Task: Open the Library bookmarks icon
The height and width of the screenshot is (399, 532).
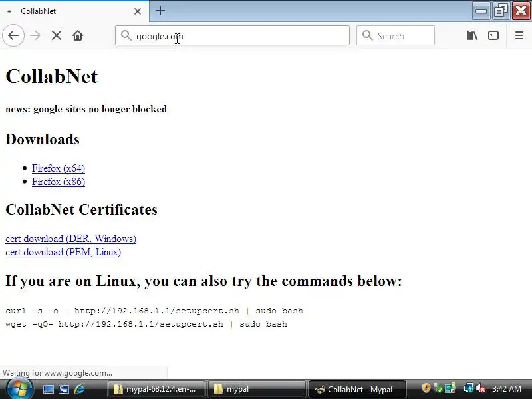Action: click(x=472, y=35)
